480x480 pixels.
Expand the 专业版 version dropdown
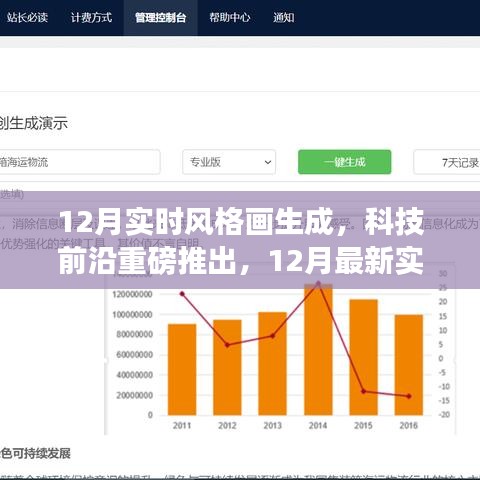point(229,162)
